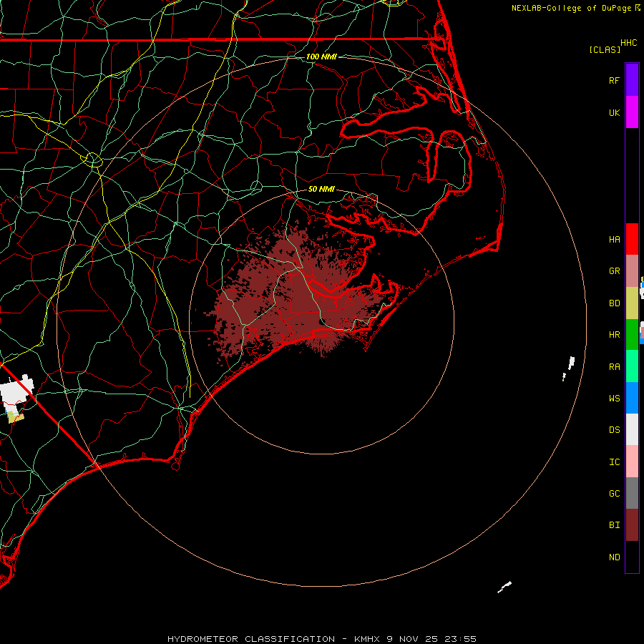The width and height of the screenshot is (644, 644).
Task: Click the 'HR' legend label
Action: pyautogui.click(x=614, y=335)
